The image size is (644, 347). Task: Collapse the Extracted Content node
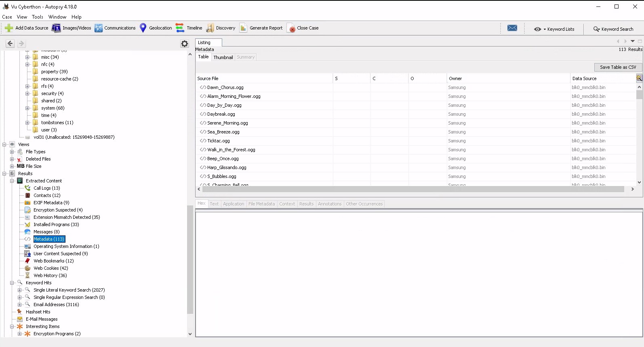click(12, 181)
